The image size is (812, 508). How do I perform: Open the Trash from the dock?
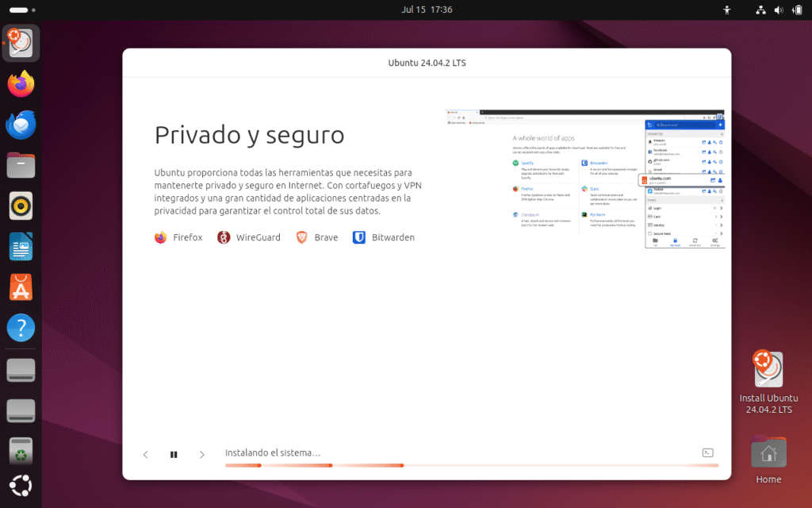tap(21, 451)
